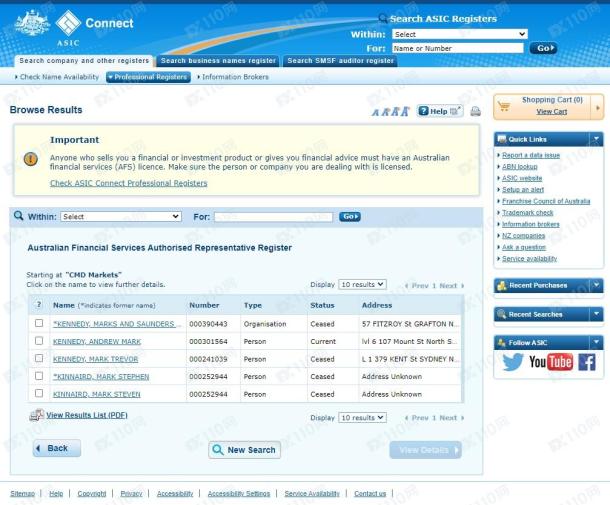Tick checkbox for KENNEDY, ANDREW MARK
610x505 pixels.
pos(39,341)
